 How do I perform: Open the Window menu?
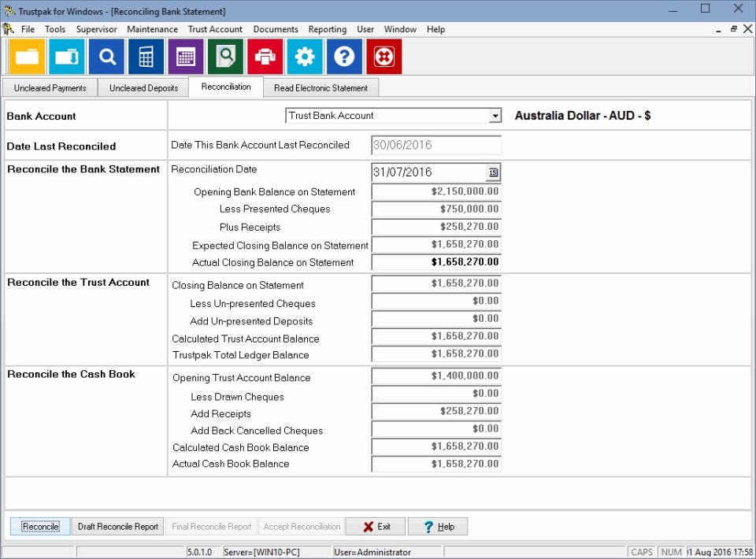400,29
